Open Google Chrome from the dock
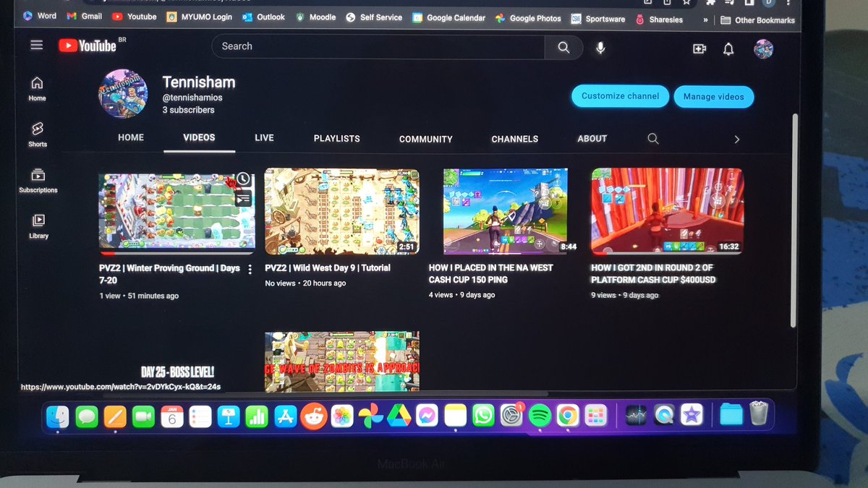The width and height of the screenshot is (868, 488). coord(568,416)
